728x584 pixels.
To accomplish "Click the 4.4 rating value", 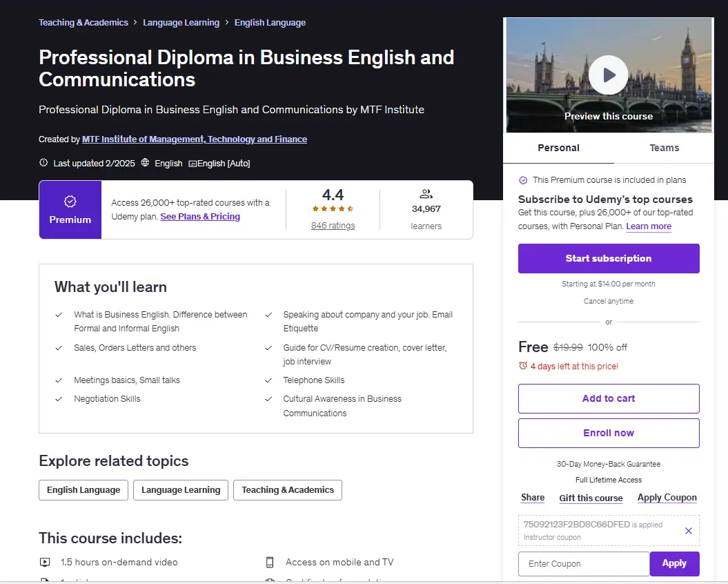I will coord(333,195).
